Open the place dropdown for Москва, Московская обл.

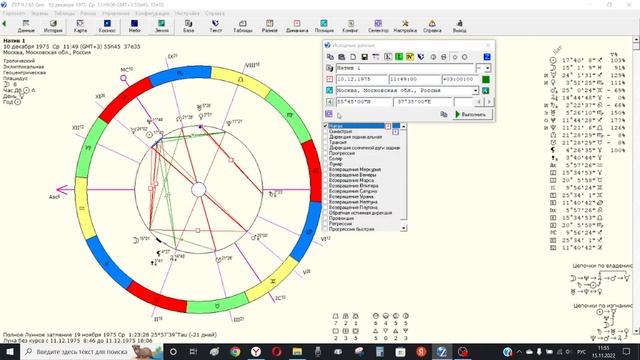[476, 91]
